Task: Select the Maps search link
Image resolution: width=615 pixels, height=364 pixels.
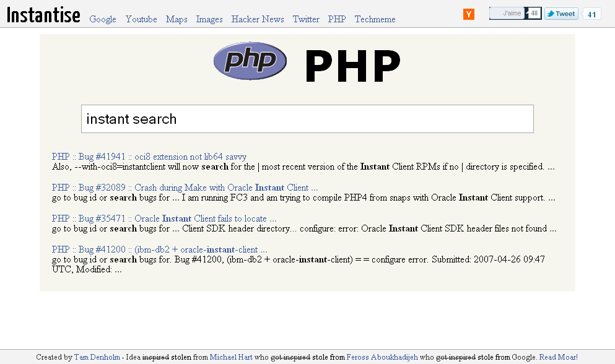Action: point(177,19)
